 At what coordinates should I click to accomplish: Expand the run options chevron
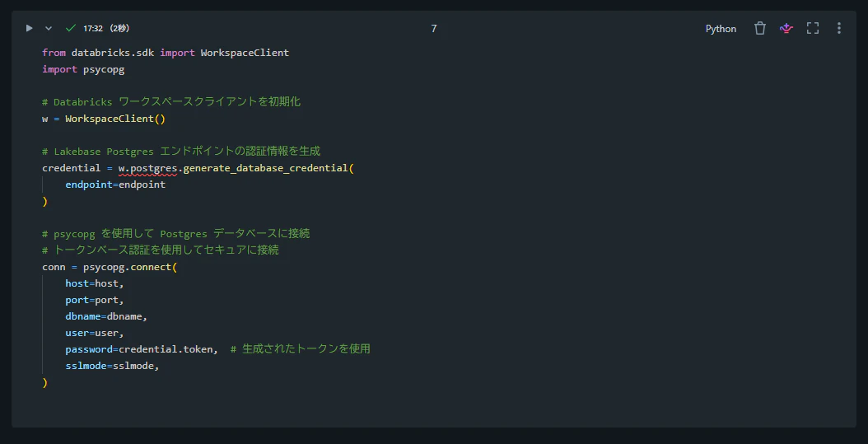click(48, 28)
